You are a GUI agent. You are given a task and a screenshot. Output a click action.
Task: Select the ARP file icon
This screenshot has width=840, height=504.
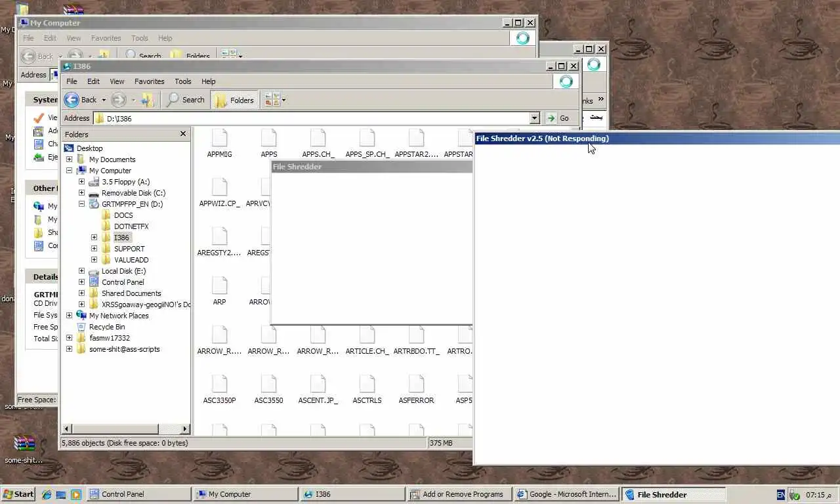[219, 285]
